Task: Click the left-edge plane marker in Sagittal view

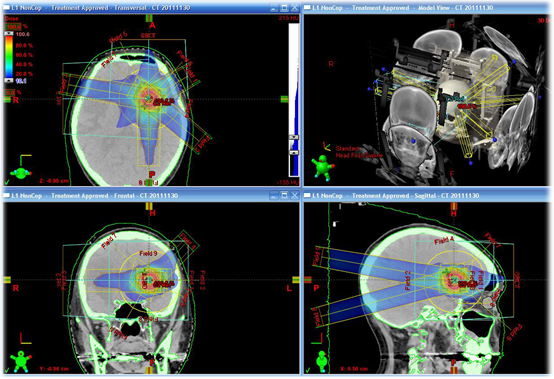Action: (x=308, y=280)
